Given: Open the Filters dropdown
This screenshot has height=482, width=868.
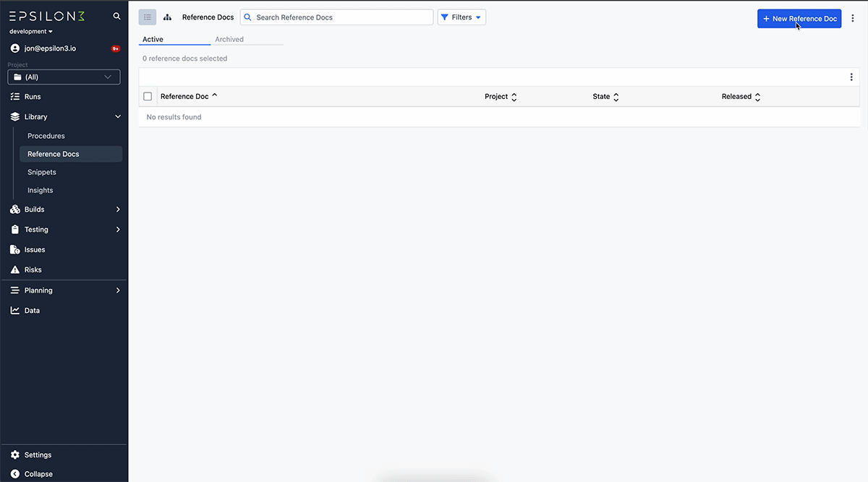Looking at the screenshot, I should (x=461, y=17).
